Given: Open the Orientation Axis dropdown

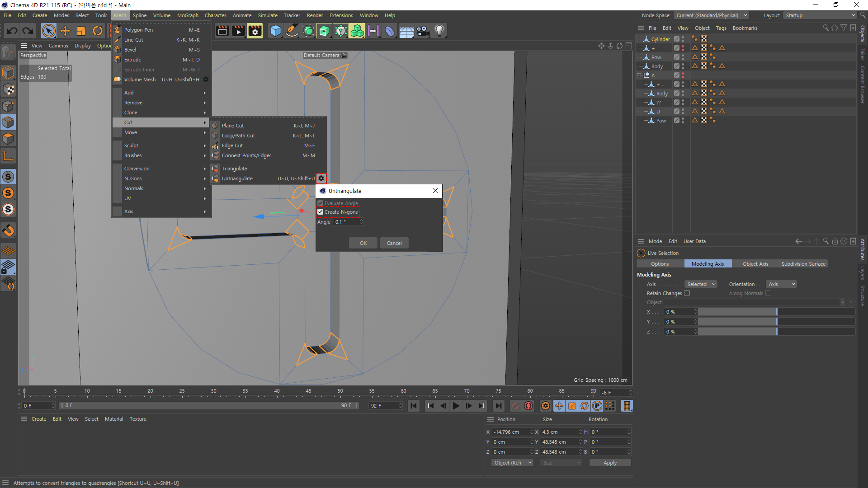Looking at the screenshot, I should [781, 284].
